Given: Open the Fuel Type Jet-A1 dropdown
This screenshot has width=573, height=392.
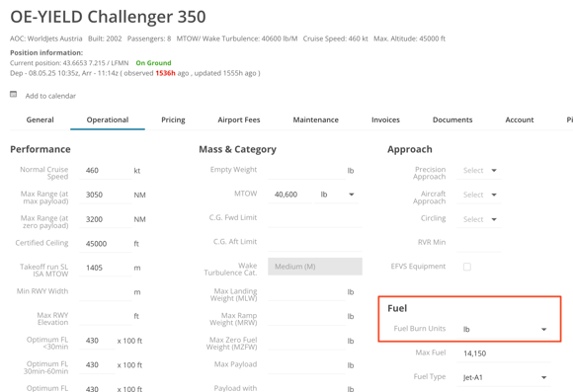Looking at the screenshot, I should point(504,377).
